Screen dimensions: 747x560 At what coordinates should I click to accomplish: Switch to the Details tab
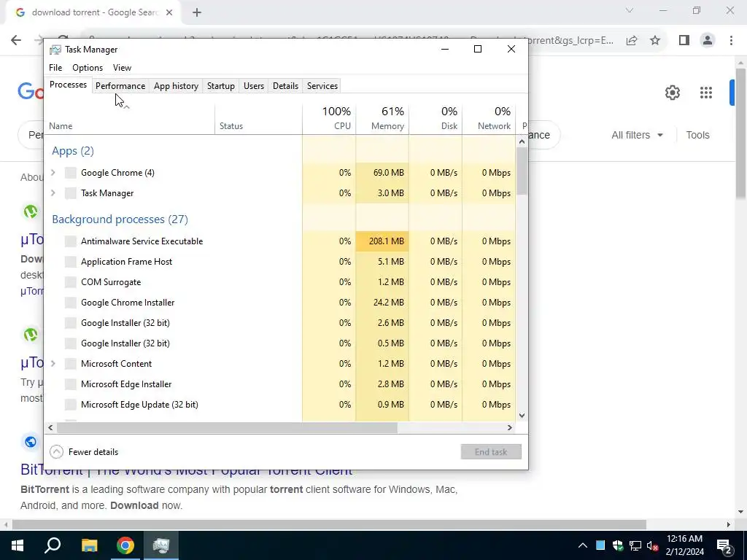click(x=286, y=86)
